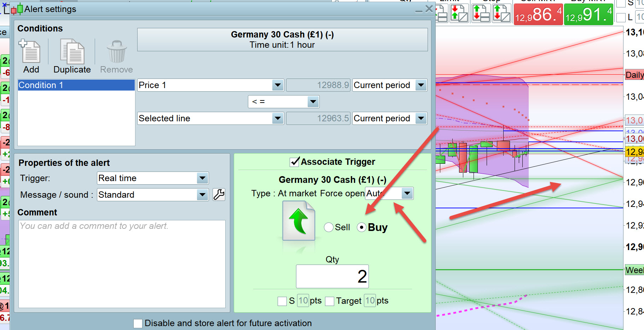This screenshot has width=644, height=330.
Task: Click the 'Properties of the alert' heading
Action: pyautogui.click(x=64, y=163)
